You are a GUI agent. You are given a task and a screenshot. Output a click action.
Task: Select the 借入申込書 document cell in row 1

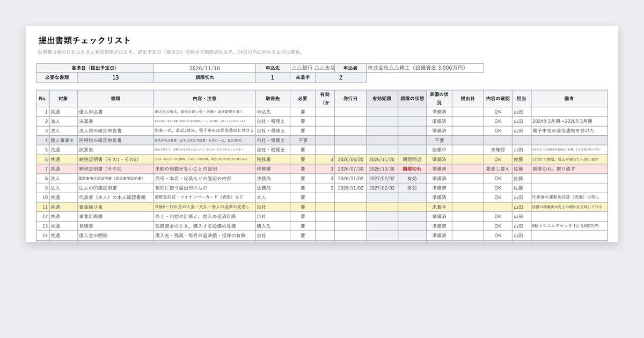[x=115, y=112]
